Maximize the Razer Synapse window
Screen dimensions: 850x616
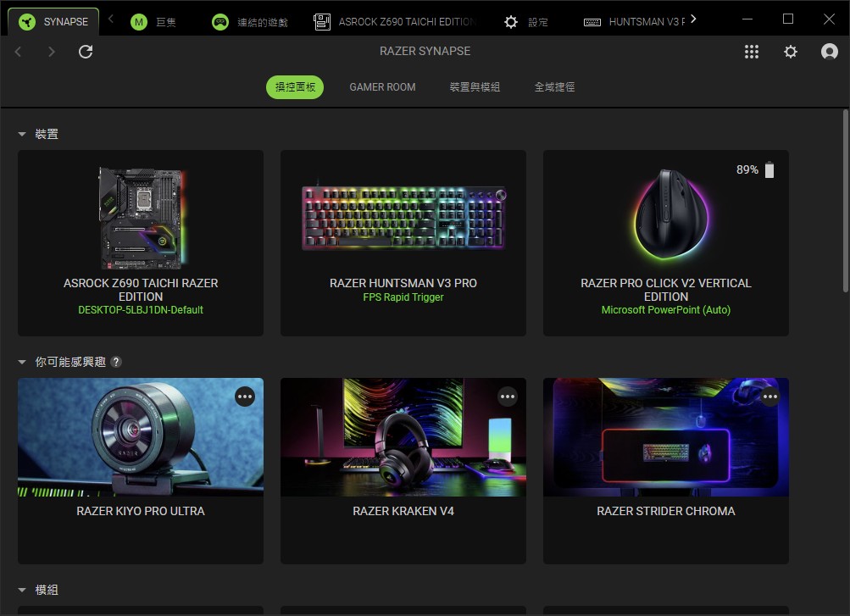point(788,19)
